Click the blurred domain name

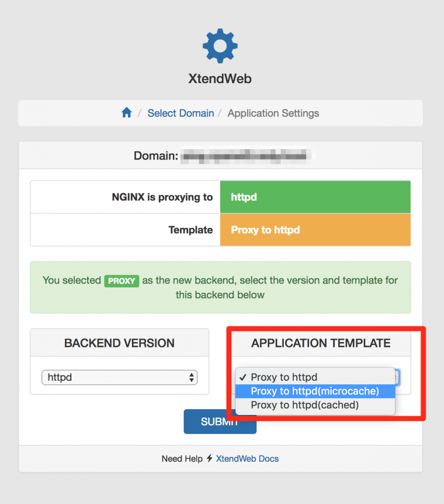pyautogui.click(x=246, y=156)
